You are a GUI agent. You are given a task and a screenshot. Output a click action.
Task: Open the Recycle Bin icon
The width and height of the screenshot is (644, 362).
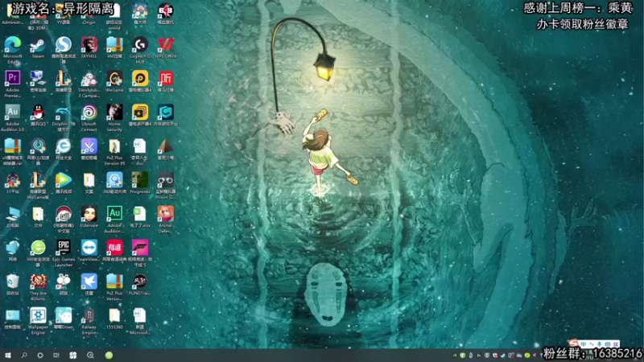point(13,282)
